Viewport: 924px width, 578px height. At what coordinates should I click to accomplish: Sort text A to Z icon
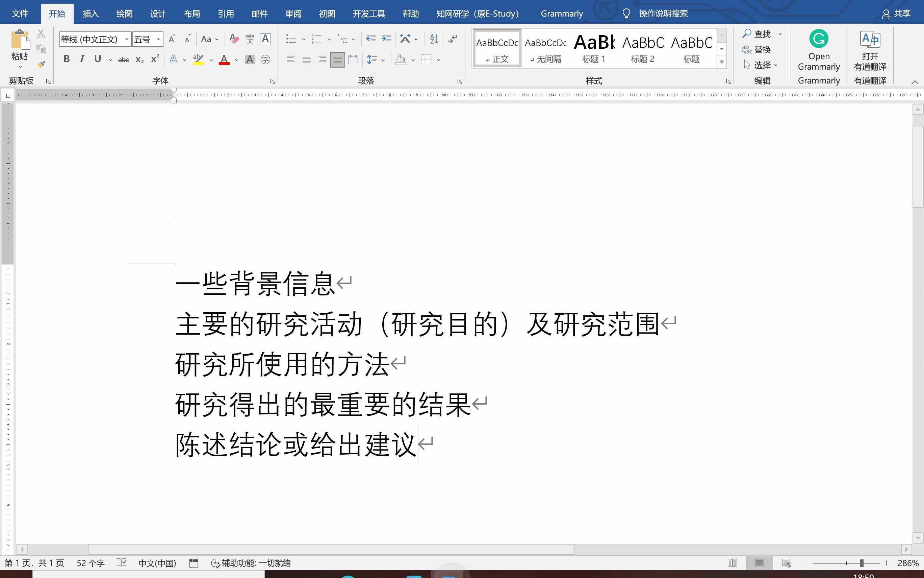434,39
